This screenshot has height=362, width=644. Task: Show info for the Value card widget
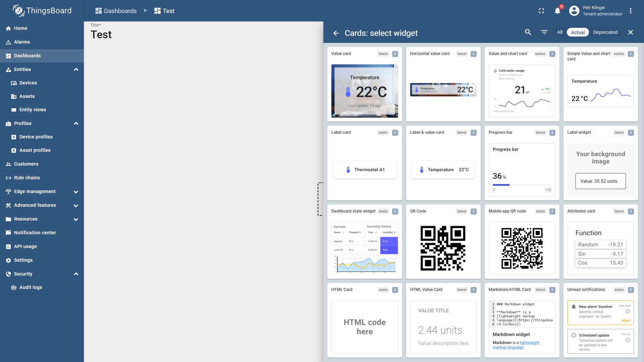point(395,54)
